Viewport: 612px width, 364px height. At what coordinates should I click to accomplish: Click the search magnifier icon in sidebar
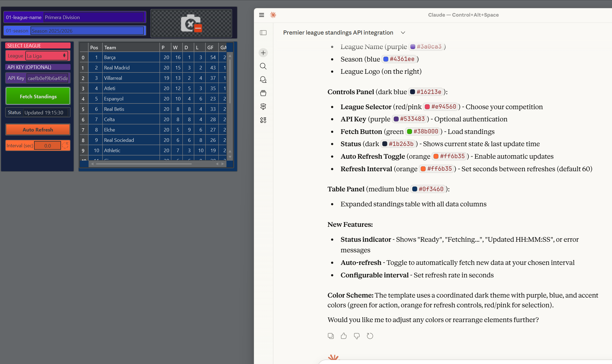(x=263, y=66)
